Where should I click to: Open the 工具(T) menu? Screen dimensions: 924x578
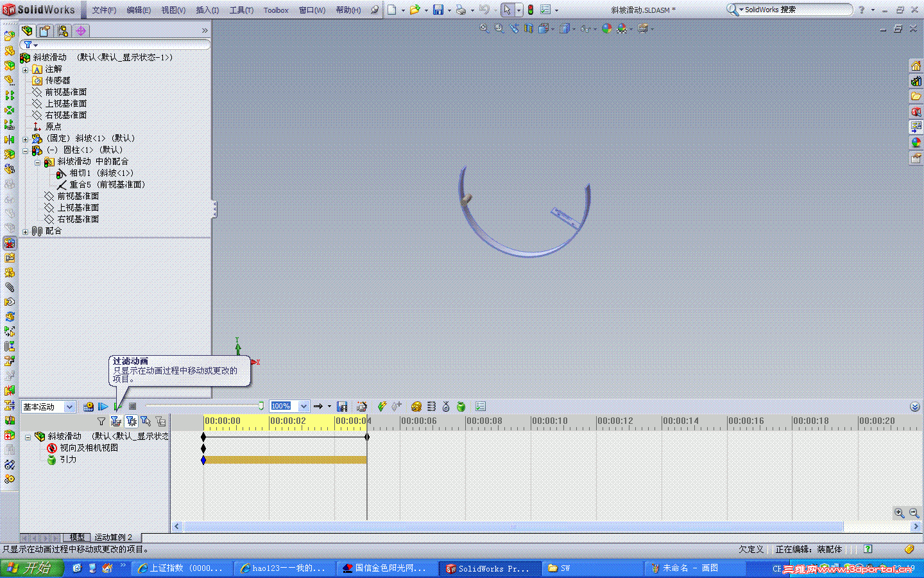(x=241, y=10)
